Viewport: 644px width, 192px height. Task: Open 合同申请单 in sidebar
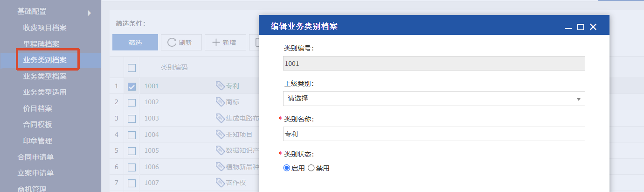coord(35,157)
